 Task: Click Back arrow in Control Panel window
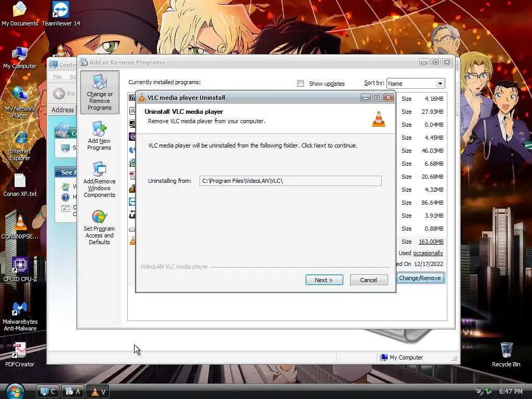(x=59, y=94)
